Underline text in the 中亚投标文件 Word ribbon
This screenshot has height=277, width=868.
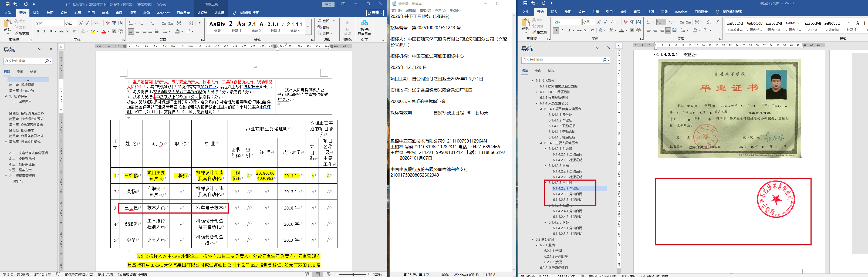point(568,30)
